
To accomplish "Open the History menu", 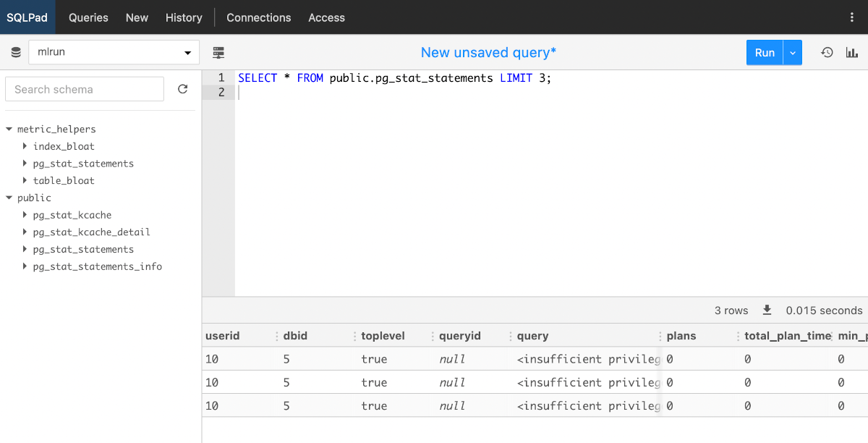I will tap(183, 17).
